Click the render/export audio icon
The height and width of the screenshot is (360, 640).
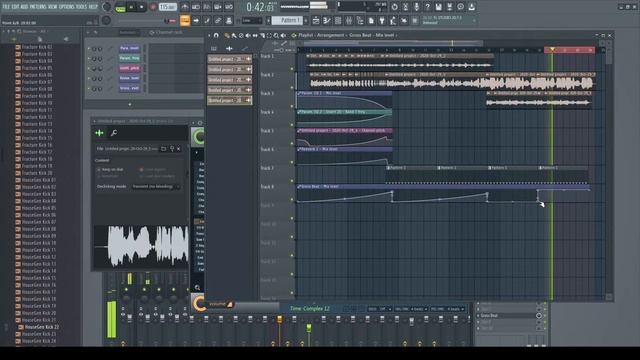tap(449, 7)
